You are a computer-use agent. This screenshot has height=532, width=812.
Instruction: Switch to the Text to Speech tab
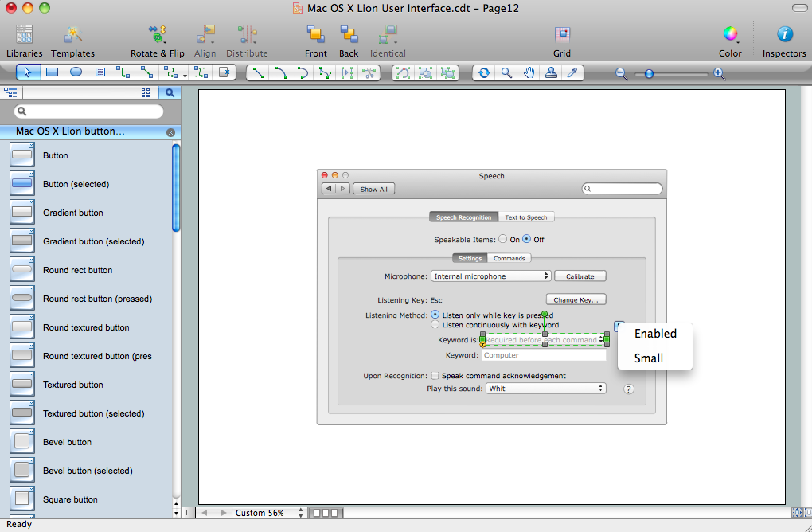[526, 217]
